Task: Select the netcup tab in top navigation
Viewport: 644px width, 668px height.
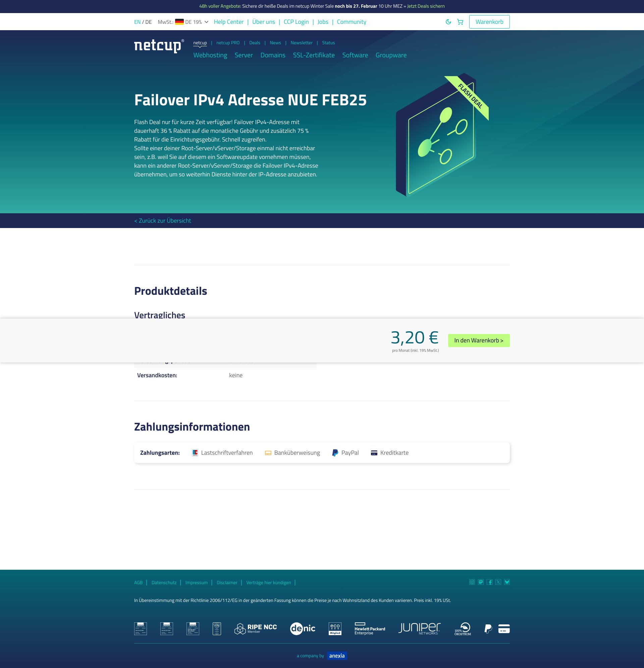Action: coord(200,43)
